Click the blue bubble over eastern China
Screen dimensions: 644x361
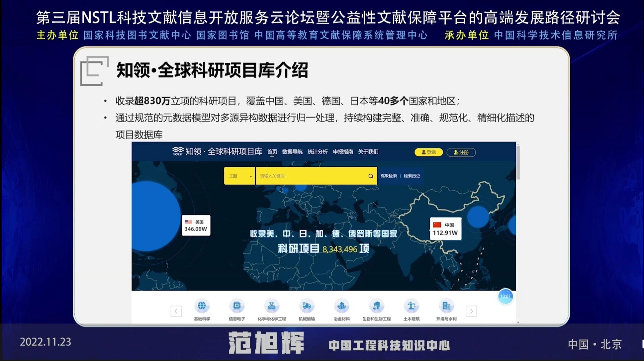(478, 217)
